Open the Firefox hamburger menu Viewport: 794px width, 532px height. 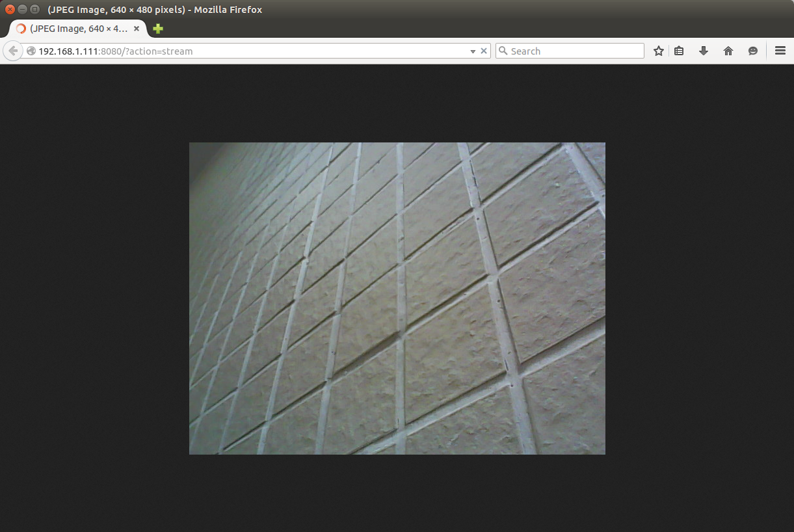780,51
